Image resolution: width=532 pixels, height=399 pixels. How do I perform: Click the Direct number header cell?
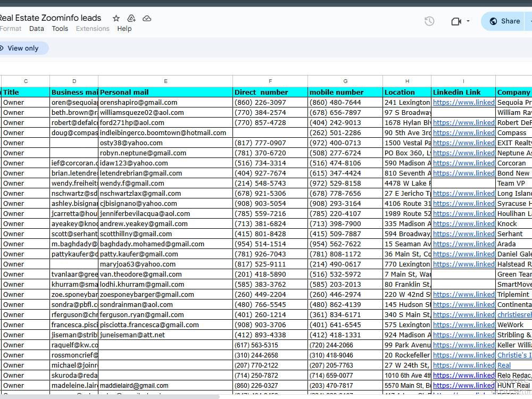270,92
